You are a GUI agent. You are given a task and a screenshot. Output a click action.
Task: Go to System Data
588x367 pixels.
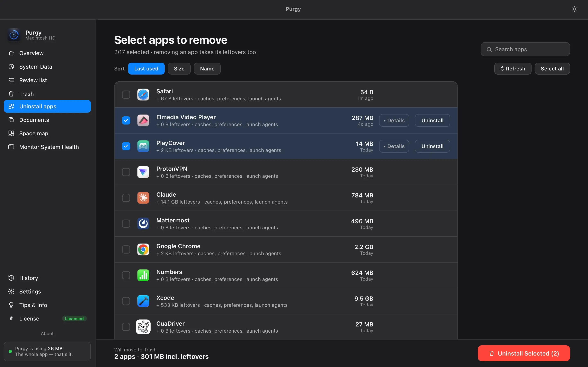(x=47, y=67)
